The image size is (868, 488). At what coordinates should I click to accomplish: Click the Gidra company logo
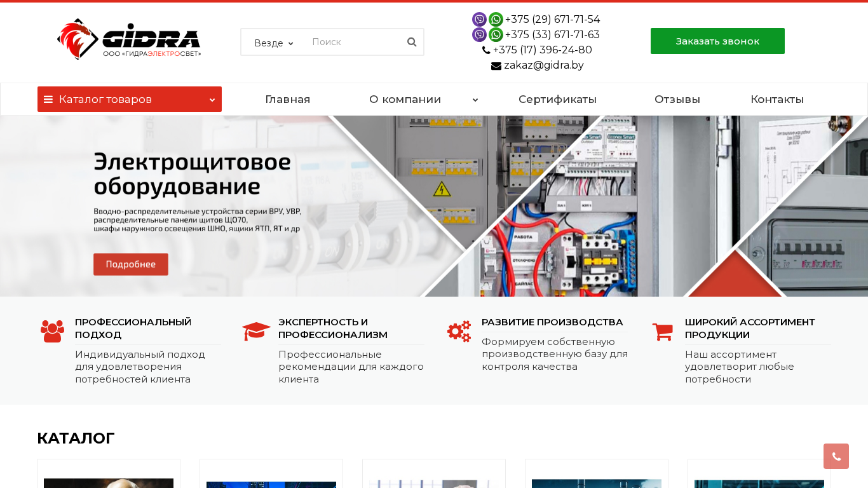129,39
